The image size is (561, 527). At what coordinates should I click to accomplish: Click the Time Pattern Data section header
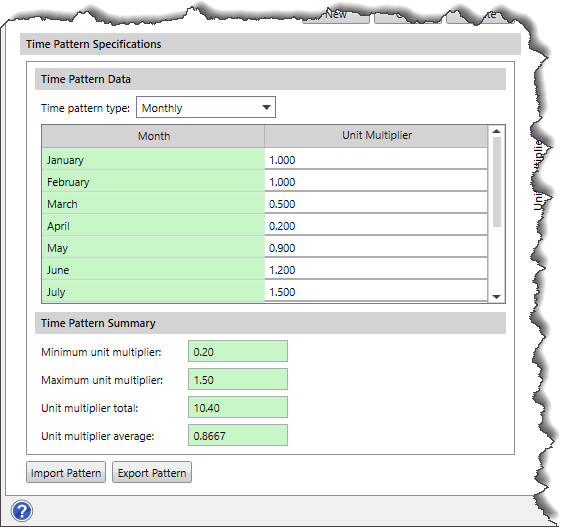pyautogui.click(x=270, y=79)
